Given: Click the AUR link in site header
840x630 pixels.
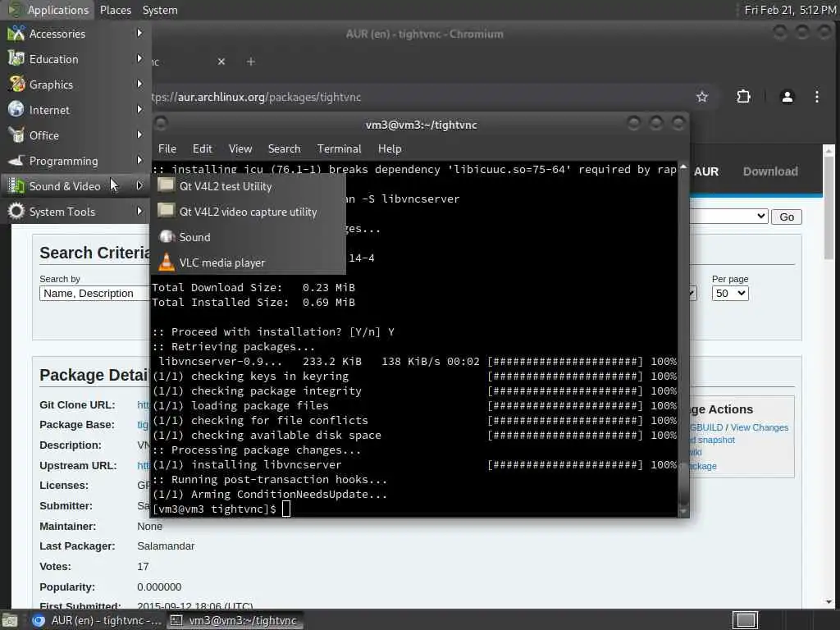Looking at the screenshot, I should 706,171.
